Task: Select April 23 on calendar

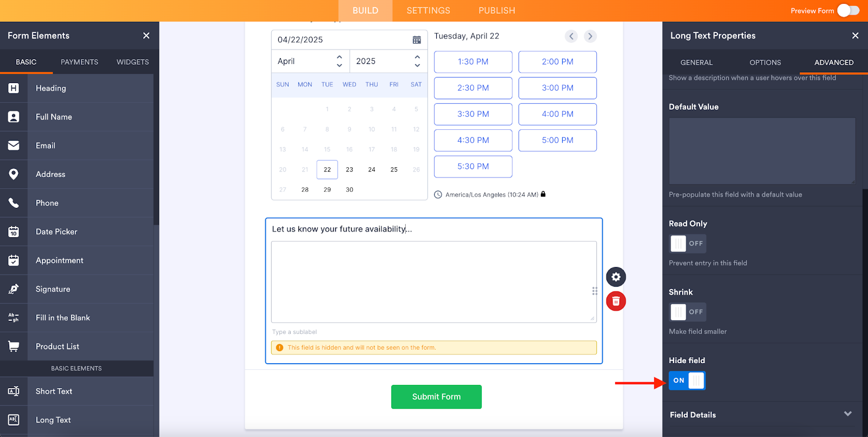Action: [x=349, y=170]
